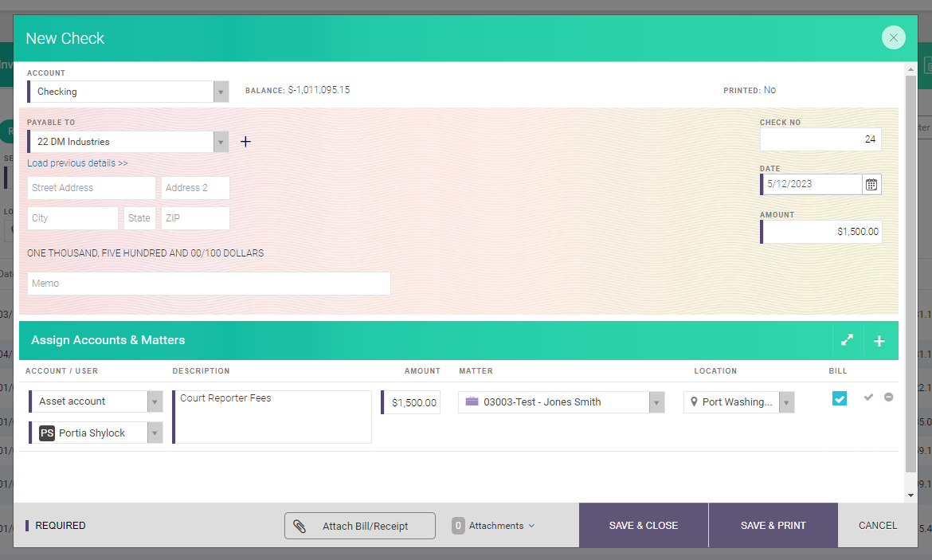Image resolution: width=932 pixels, height=560 pixels.
Task: Click the attachments count badge
Action: coord(458,526)
